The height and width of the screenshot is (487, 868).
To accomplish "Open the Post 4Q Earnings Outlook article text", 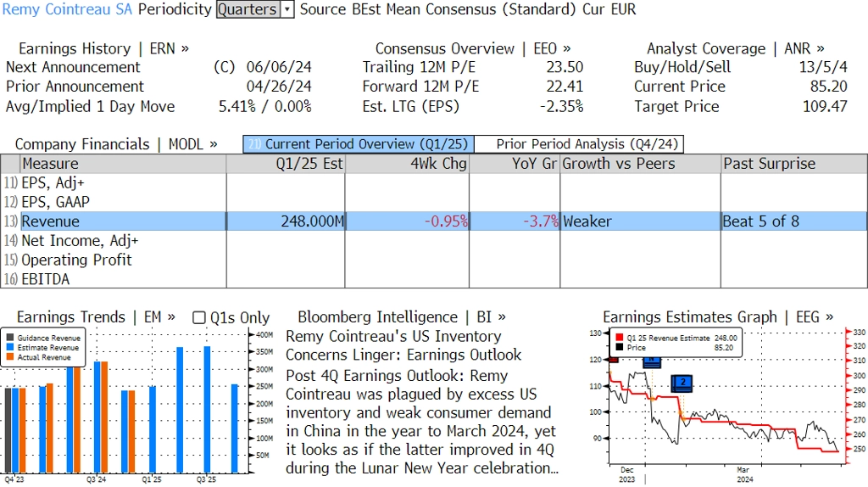I will [421, 422].
